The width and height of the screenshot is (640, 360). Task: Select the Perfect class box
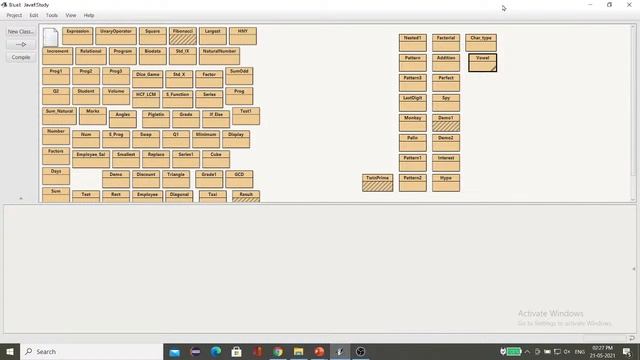click(x=446, y=82)
